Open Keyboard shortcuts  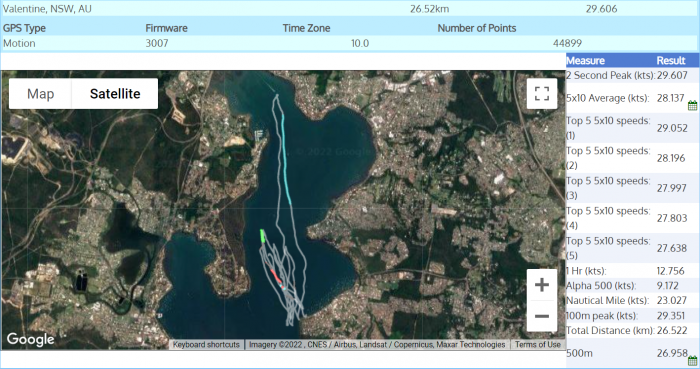[206, 344]
